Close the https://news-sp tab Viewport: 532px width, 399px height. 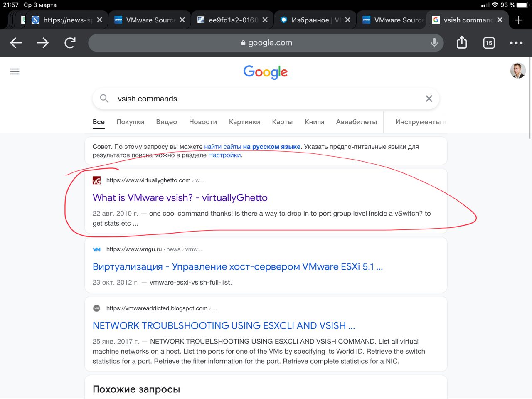pos(99,20)
